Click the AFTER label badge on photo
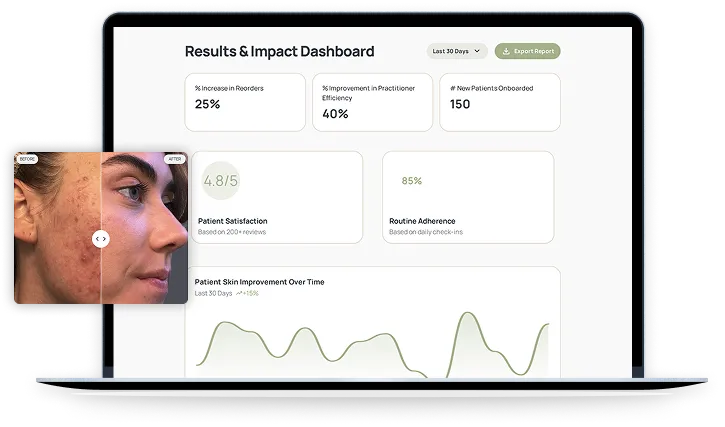 [175, 159]
